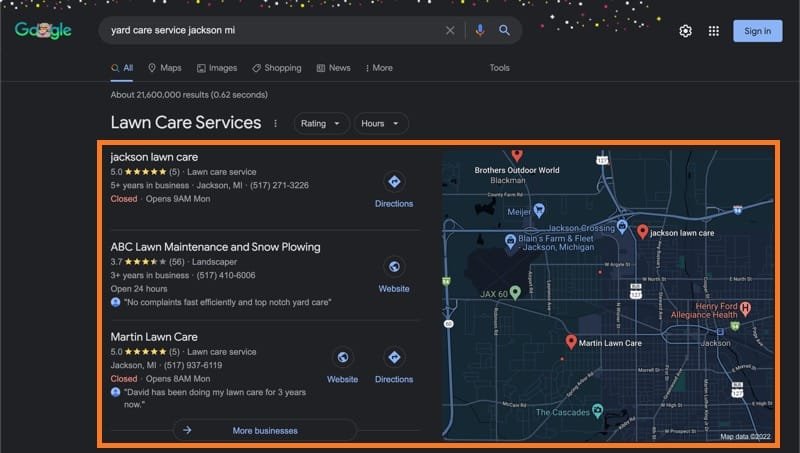
Task: Get directions to Martin Lawn Care
Action: pos(394,366)
